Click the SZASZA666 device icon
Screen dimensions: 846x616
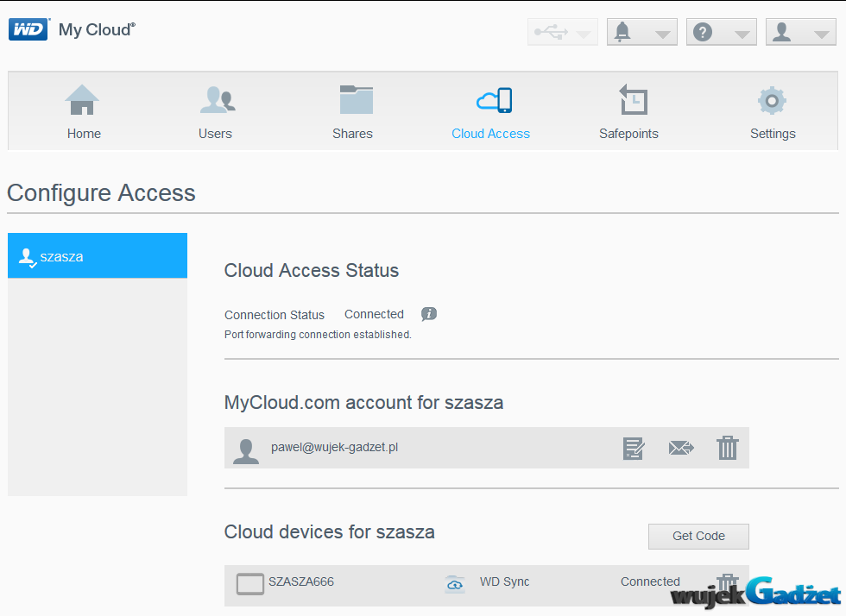(250, 584)
